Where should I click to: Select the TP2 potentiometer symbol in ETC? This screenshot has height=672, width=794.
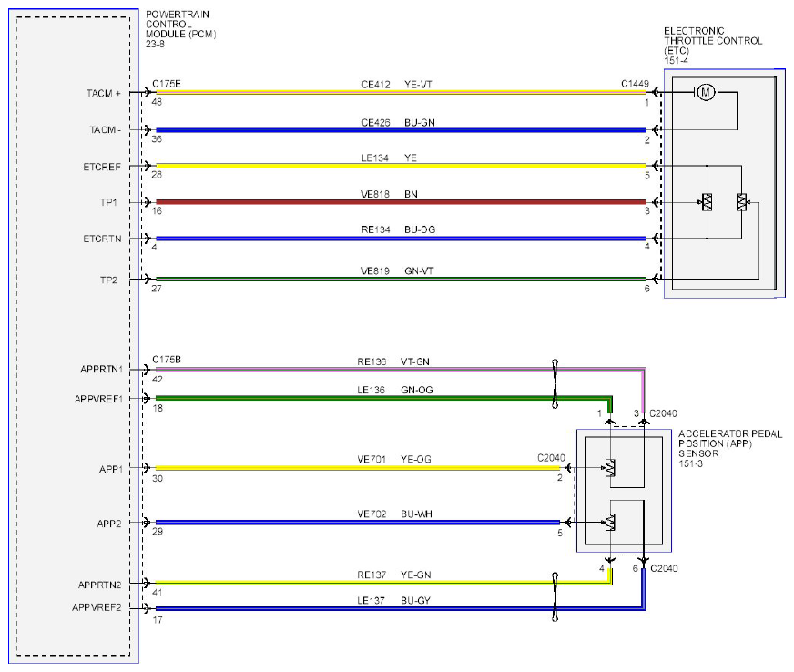(x=742, y=202)
